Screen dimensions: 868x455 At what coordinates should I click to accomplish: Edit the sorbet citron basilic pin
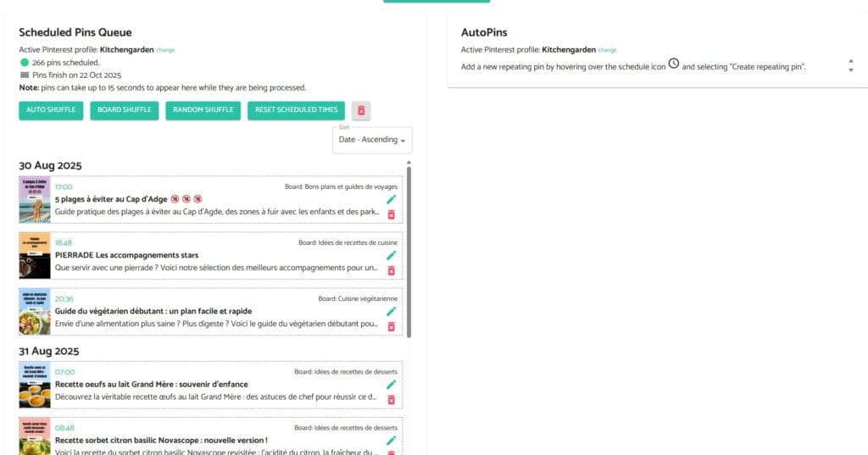coord(391,440)
